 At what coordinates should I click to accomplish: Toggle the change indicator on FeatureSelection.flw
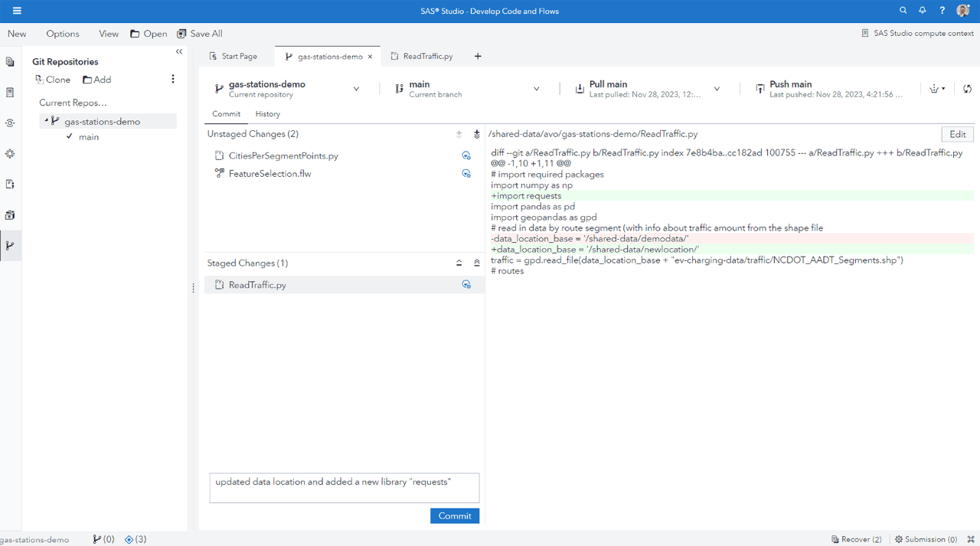(x=466, y=173)
